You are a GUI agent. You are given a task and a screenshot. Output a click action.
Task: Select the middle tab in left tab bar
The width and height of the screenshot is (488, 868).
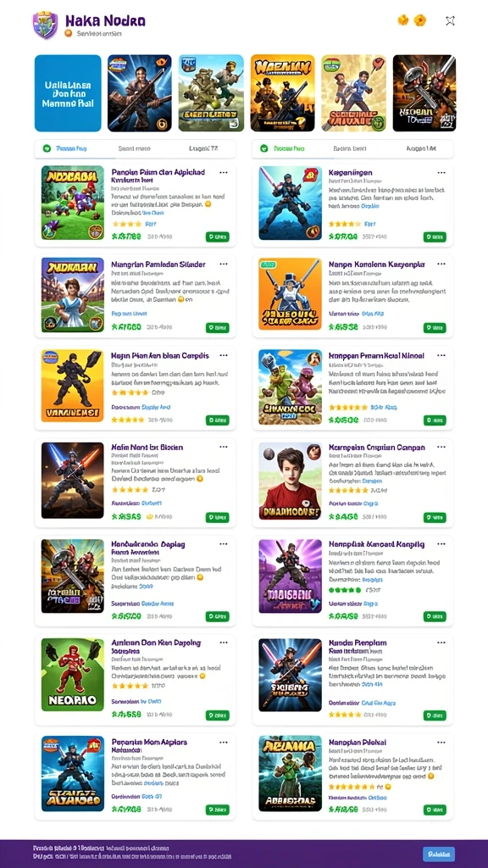click(134, 148)
